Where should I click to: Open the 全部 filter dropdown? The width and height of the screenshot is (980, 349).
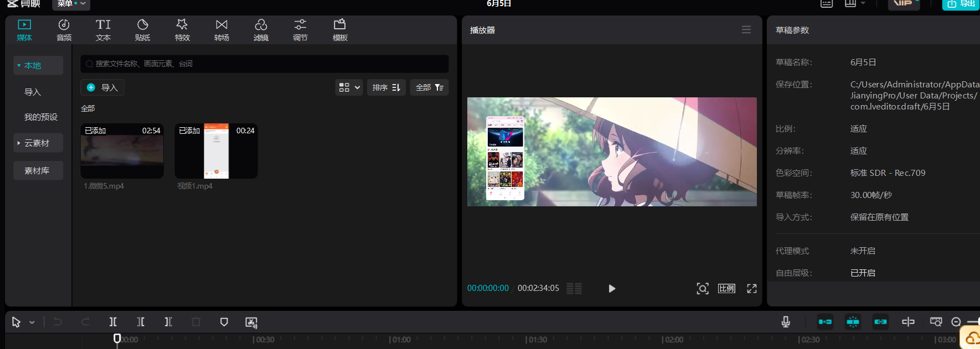pos(430,87)
